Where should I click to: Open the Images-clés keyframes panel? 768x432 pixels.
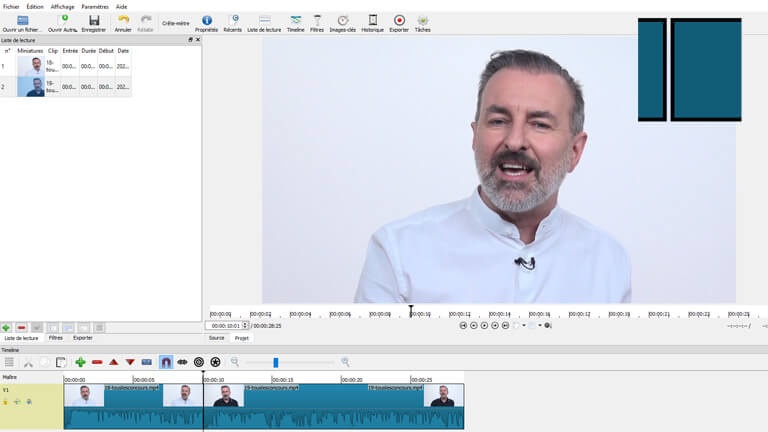point(343,21)
